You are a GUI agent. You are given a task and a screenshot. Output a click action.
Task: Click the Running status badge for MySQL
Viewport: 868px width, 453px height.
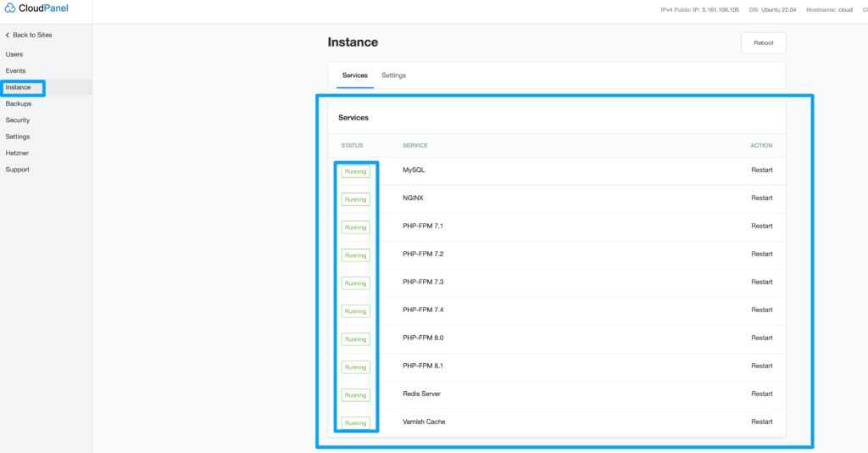click(x=355, y=171)
